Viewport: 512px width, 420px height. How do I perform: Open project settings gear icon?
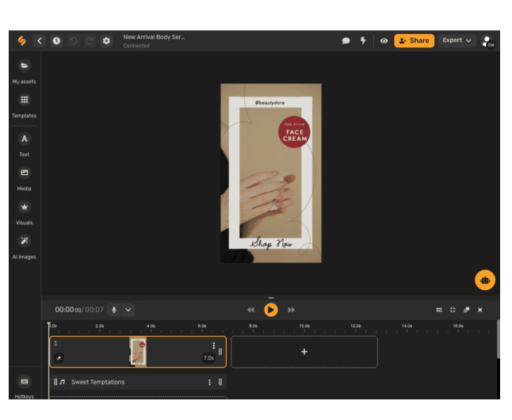click(106, 41)
